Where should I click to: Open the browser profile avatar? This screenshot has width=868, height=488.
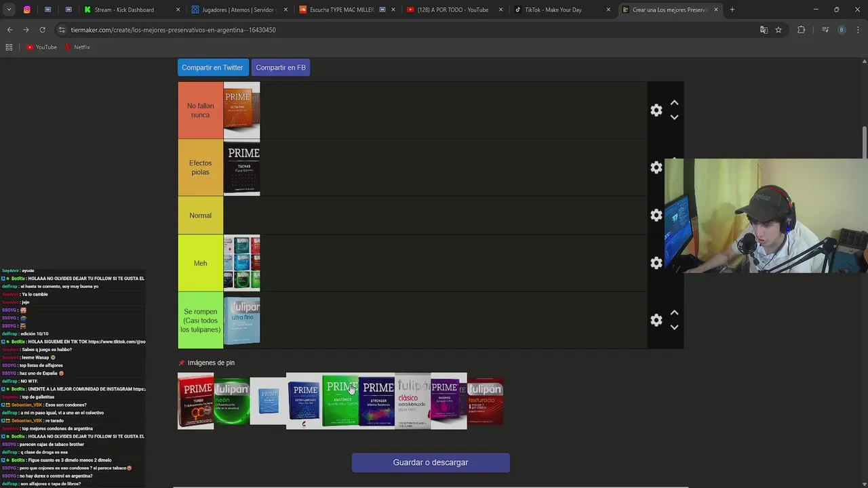[x=842, y=30]
